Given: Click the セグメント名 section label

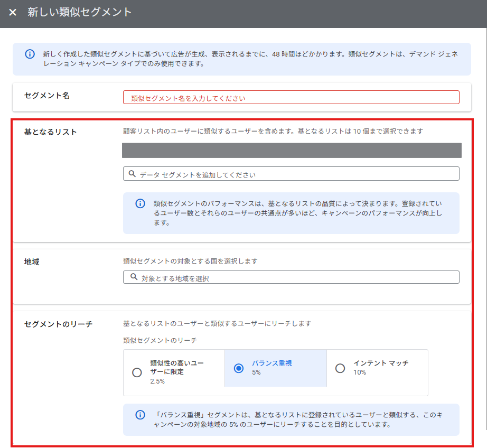Looking at the screenshot, I should click(47, 96).
